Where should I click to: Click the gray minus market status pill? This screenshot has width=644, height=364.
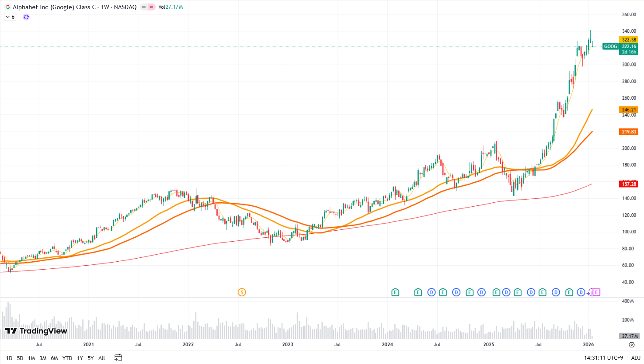click(144, 7)
